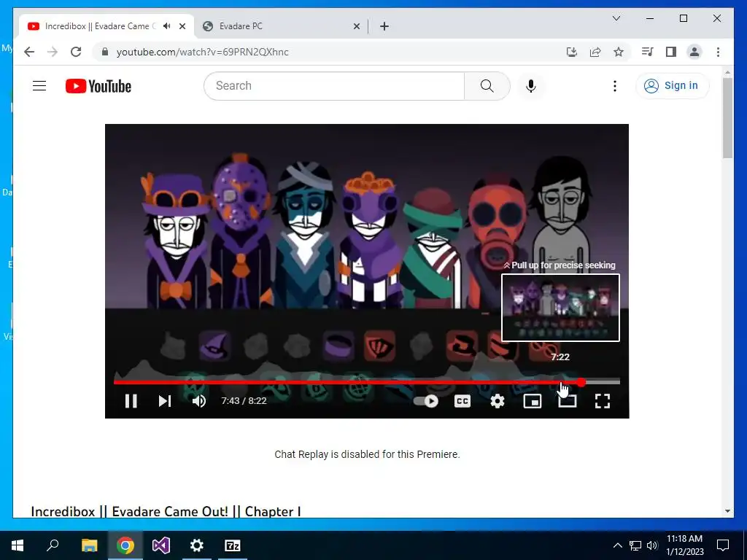
Task: Bookmark this page with the star
Action: click(619, 52)
